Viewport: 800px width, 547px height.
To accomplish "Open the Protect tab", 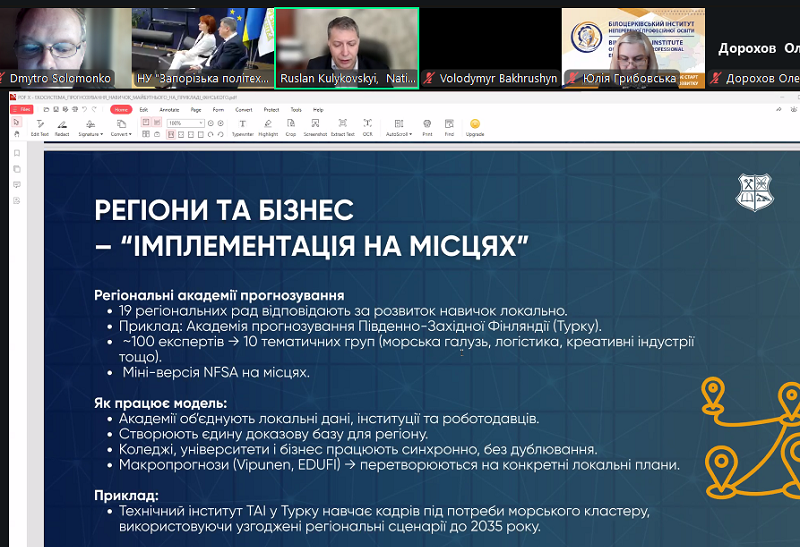I will 271,109.
